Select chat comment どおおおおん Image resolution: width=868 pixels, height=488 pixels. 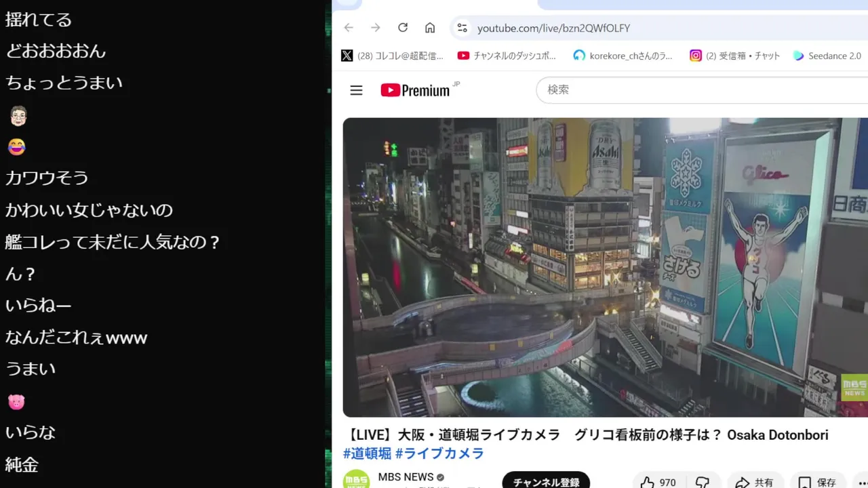[x=56, y=52]
